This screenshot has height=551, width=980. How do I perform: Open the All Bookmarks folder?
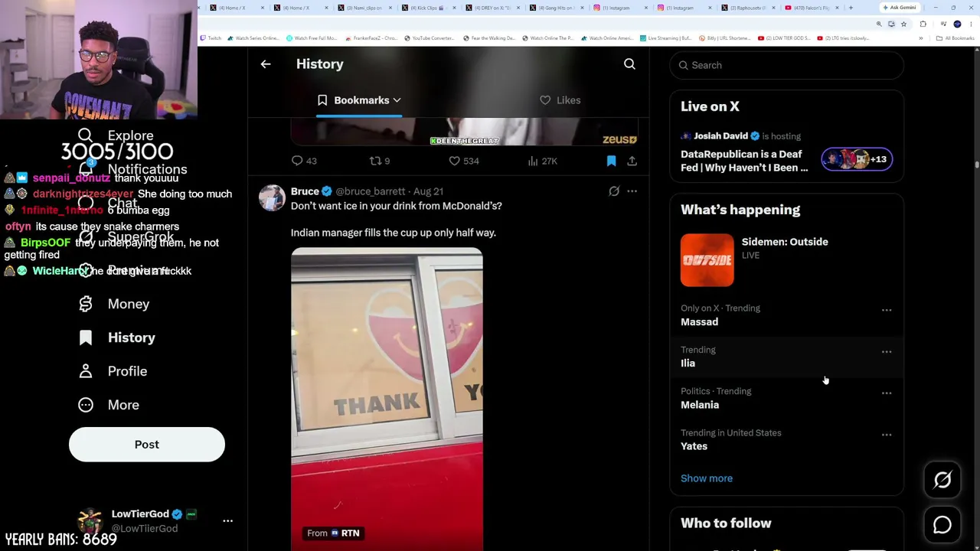(956, 38)
